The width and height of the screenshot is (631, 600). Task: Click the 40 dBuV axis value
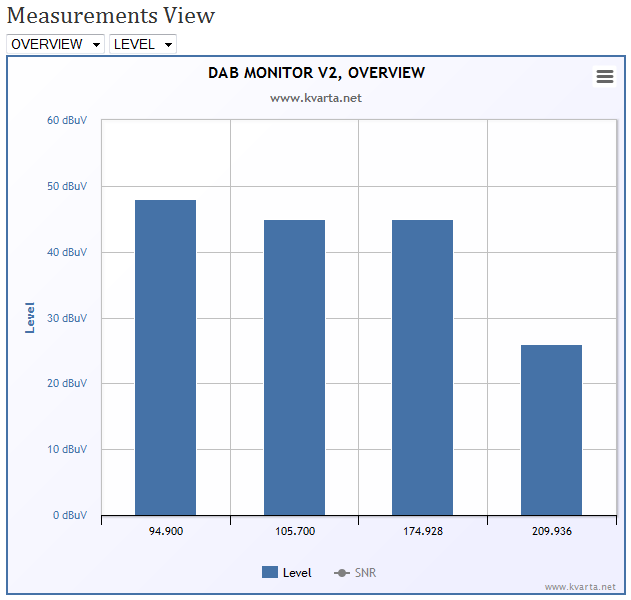click(x=67, y=252)
